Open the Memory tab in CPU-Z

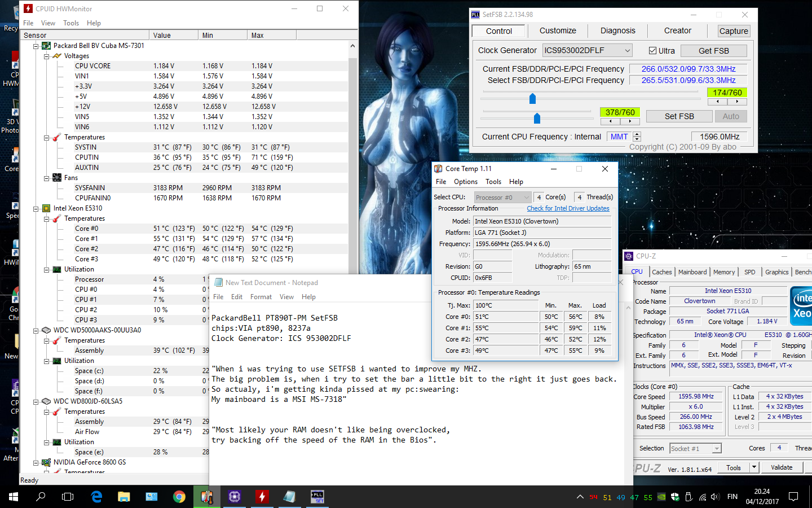click(x=724, y=272)
